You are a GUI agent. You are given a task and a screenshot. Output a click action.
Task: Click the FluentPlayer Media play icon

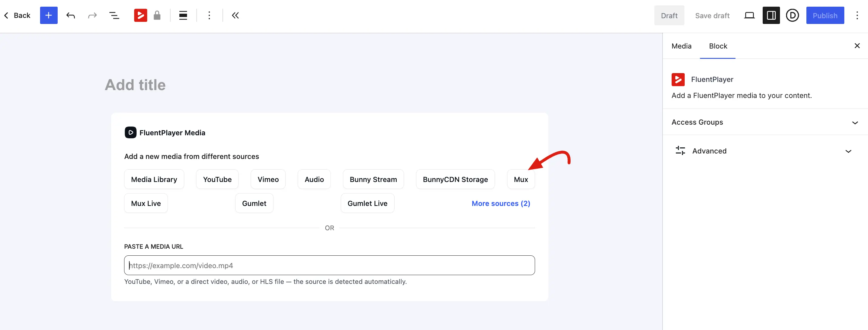(x=131, y=133)
